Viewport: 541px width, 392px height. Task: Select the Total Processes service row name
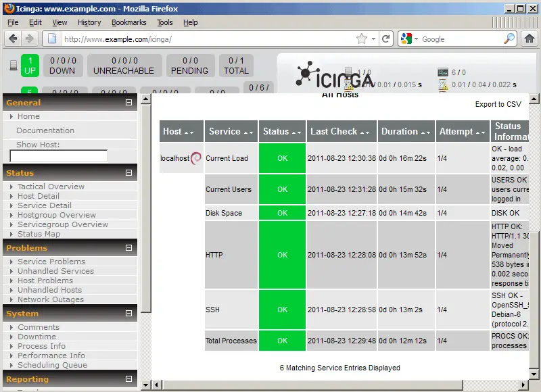231,341
